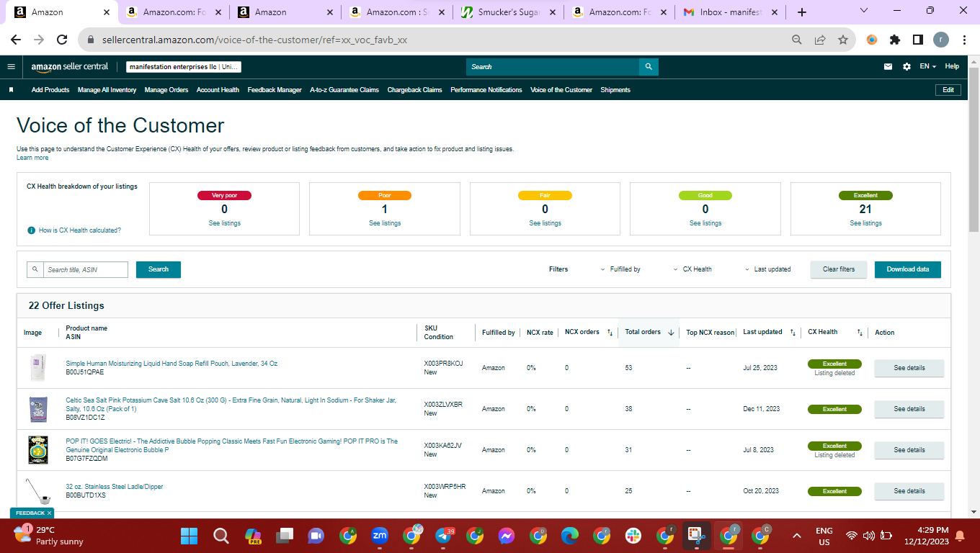Open the Zoom app from the taskbar
Viewport: 980px width, 553px height.
click(x=380, y=536)
